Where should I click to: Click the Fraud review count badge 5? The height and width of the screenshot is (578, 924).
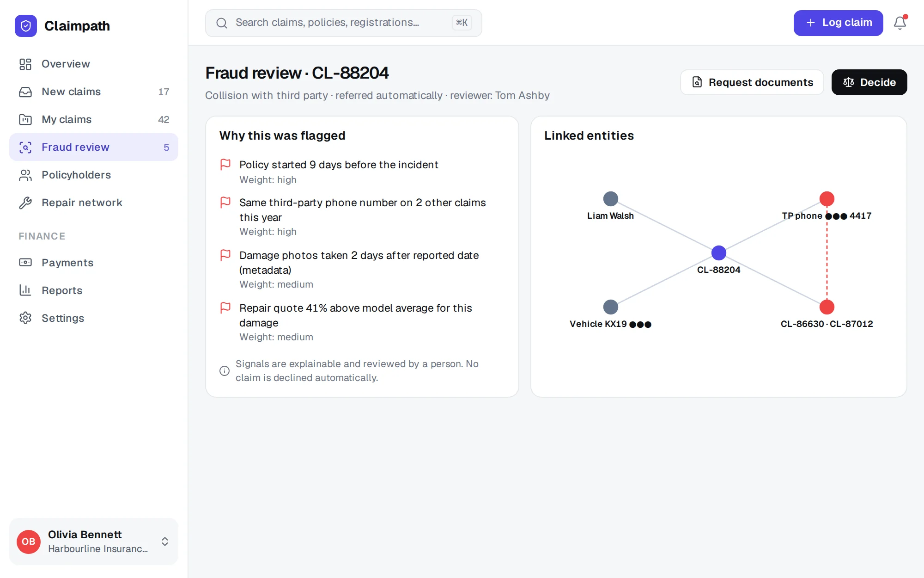(x=166, y=147)
